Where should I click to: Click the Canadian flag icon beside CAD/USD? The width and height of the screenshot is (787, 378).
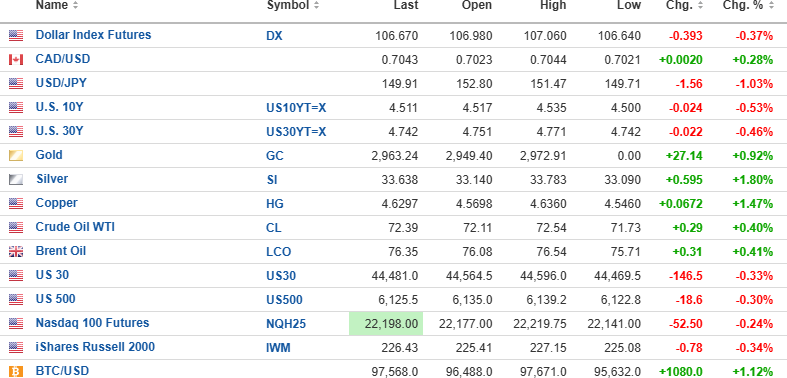click(16, 60)
